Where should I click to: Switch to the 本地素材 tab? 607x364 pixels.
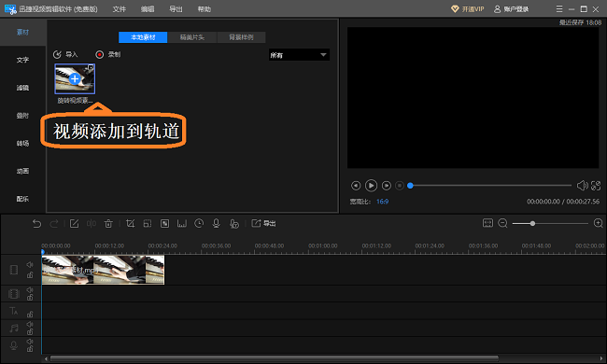tap(143, 37)
